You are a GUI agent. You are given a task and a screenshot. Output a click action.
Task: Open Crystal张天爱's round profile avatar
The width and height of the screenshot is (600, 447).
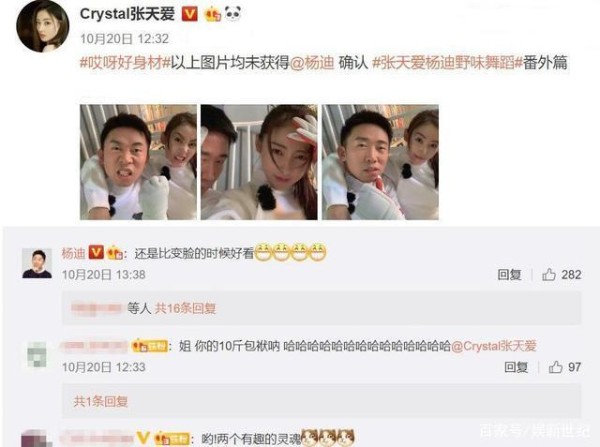tap(42, 26)
